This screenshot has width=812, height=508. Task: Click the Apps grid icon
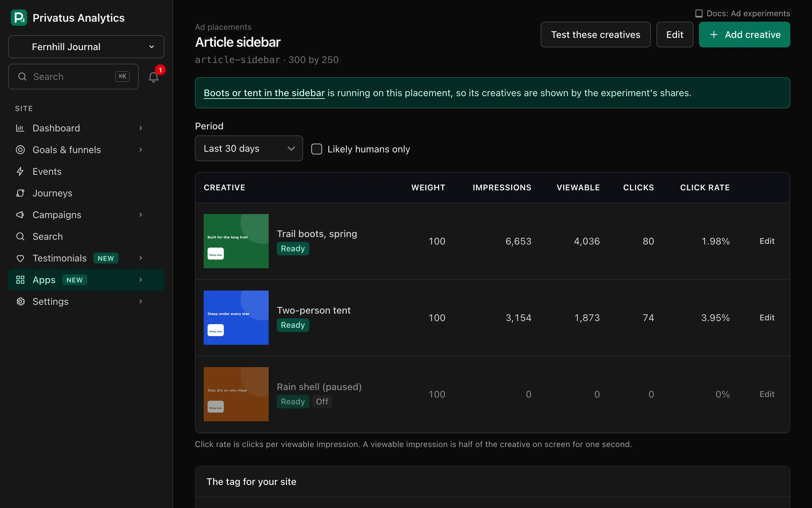[x=20, y=280]
